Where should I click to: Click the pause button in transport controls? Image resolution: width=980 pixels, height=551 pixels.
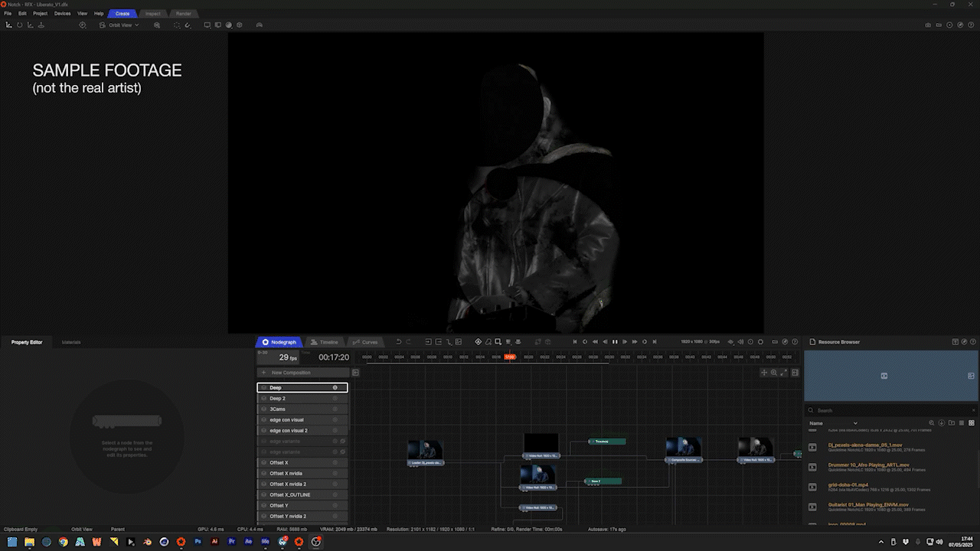[615, 342]
